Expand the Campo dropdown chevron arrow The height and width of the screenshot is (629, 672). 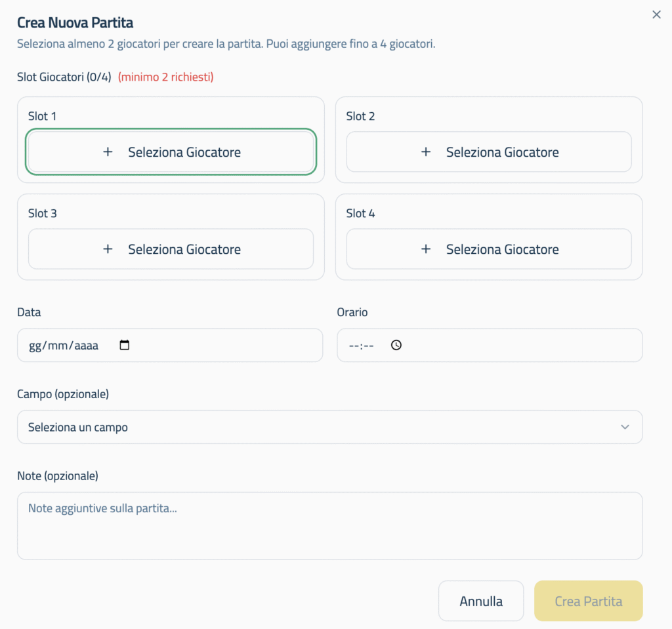coord(625,427)
